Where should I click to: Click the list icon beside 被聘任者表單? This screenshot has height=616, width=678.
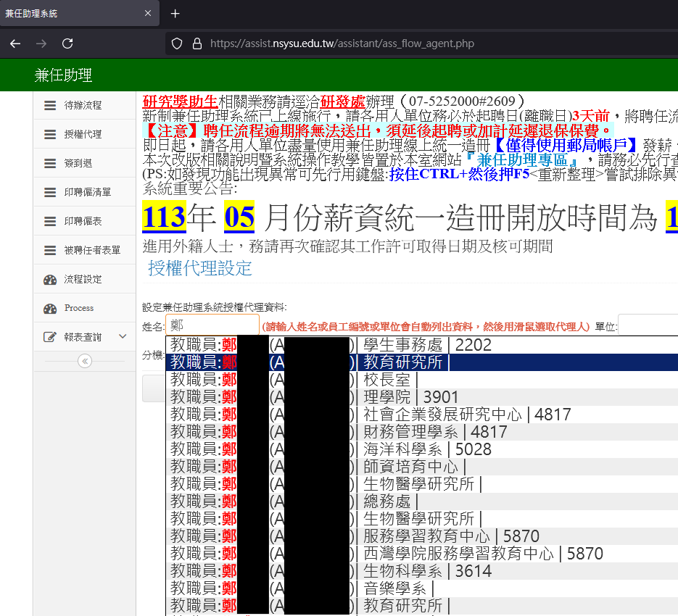coord(50,250)
